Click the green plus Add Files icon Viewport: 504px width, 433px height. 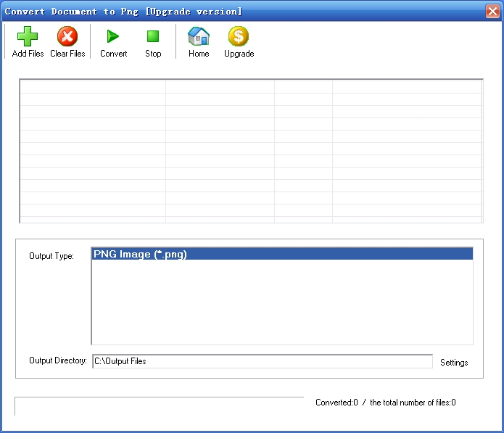point(28,36)
